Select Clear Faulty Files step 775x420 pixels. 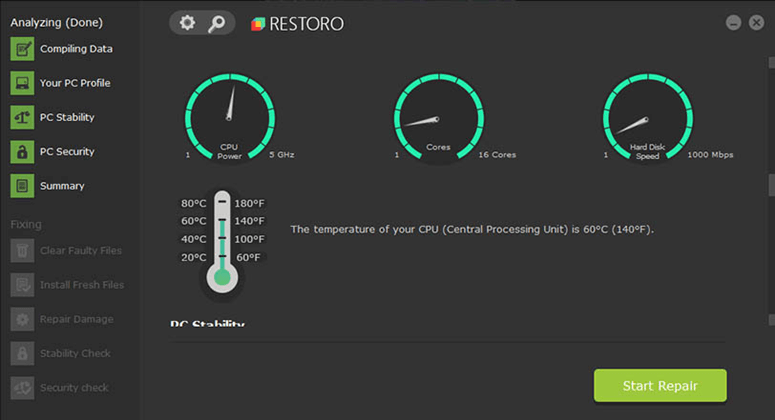[81, 251]
